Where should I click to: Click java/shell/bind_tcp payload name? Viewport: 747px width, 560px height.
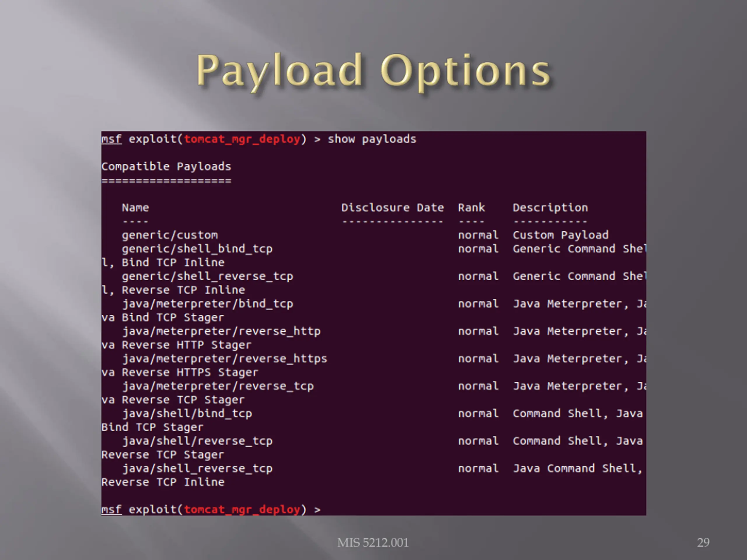pos(187,414)
